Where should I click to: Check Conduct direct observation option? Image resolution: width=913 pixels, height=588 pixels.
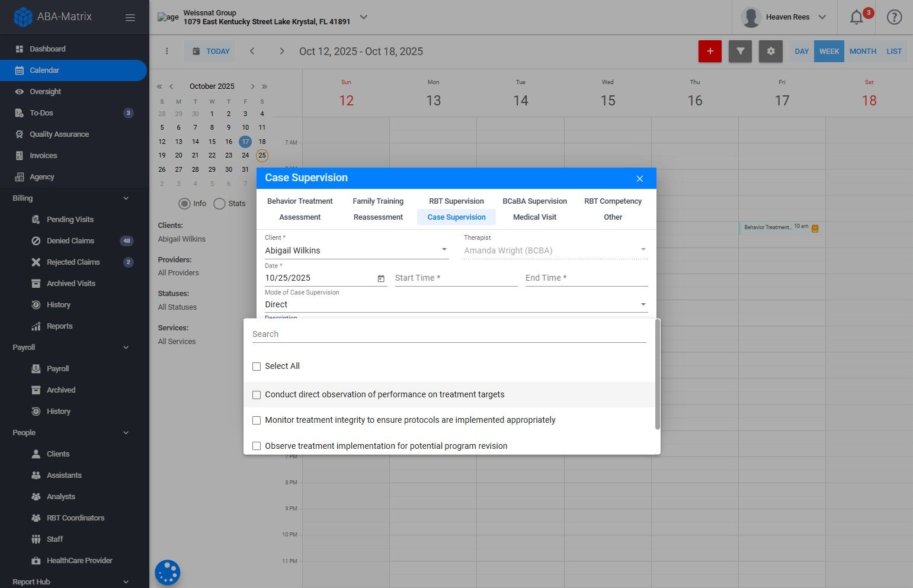(257, 395)
